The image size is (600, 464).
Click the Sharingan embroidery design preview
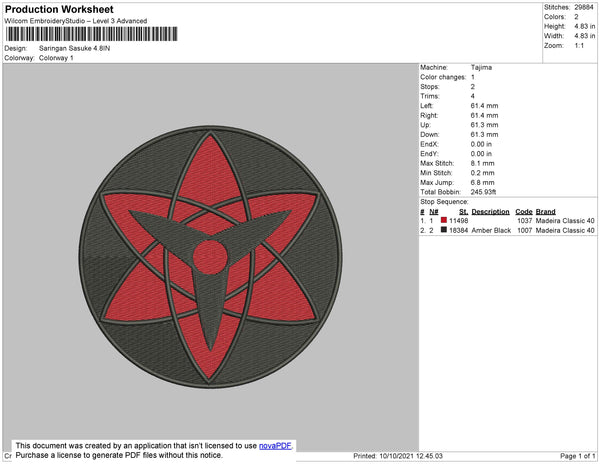210,257
